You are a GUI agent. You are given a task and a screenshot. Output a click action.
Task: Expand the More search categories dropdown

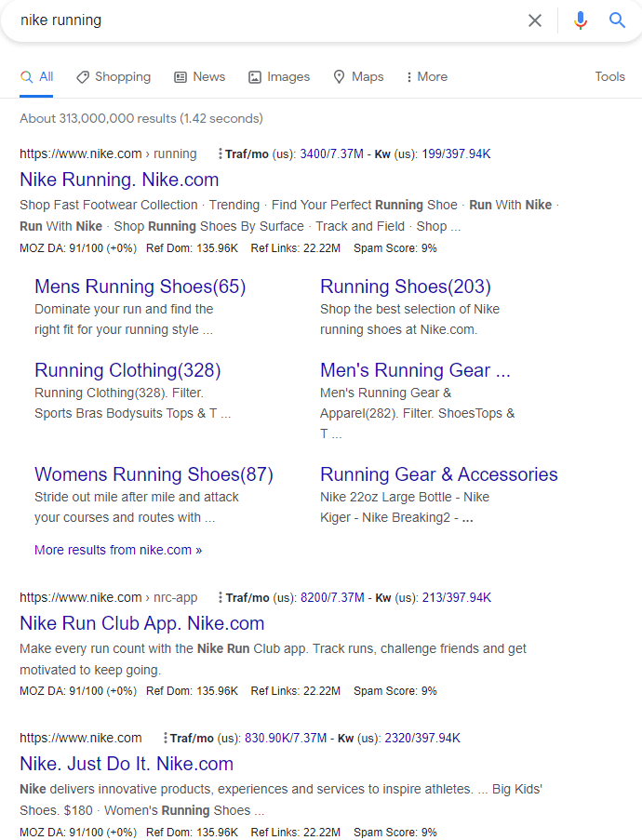(427, 77)
